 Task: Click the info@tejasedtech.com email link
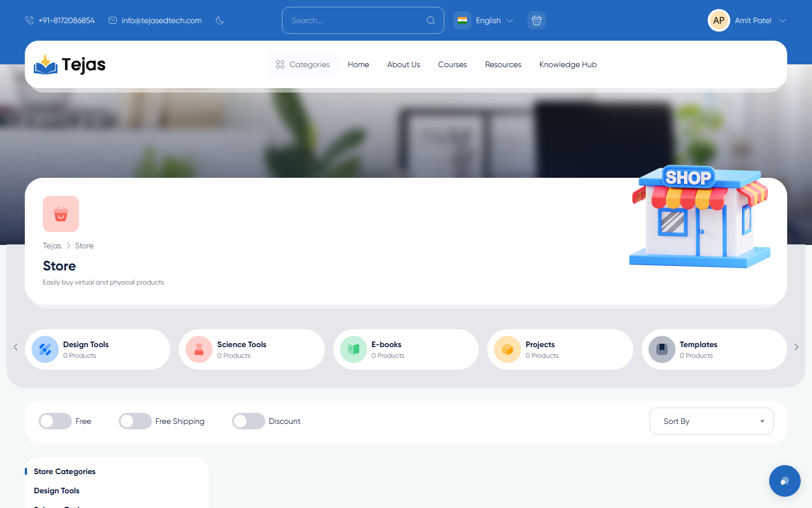pos(162,20)
